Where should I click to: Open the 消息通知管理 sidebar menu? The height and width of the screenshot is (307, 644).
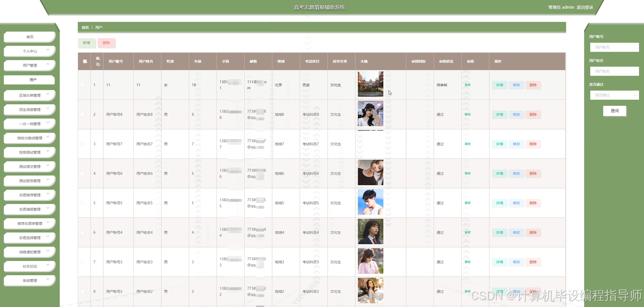29,252
